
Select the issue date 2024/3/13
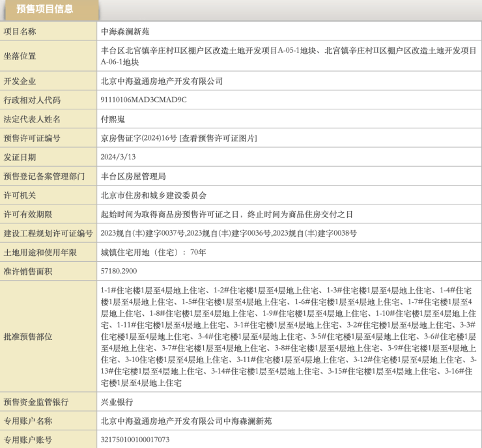(118, 157)
